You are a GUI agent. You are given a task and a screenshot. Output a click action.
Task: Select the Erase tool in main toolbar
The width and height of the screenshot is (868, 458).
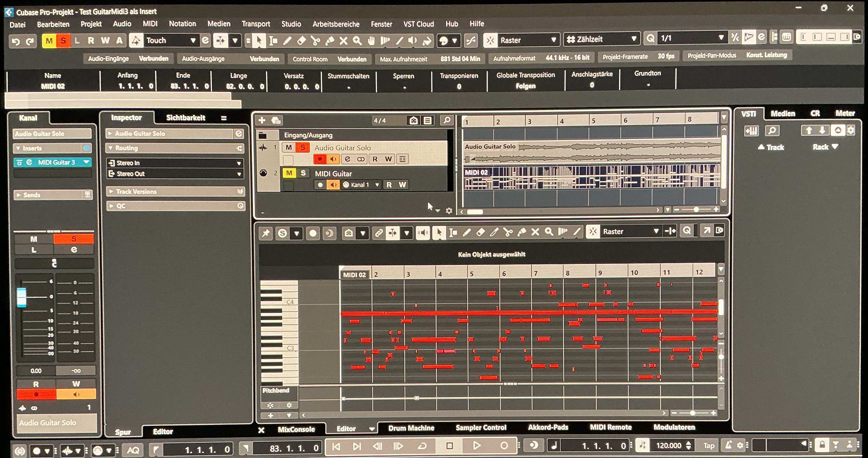tap(301, 41)
